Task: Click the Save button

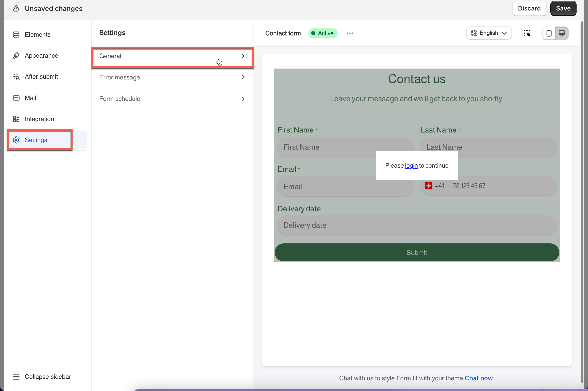Action: pyautogui.click(x=563, y=8)
